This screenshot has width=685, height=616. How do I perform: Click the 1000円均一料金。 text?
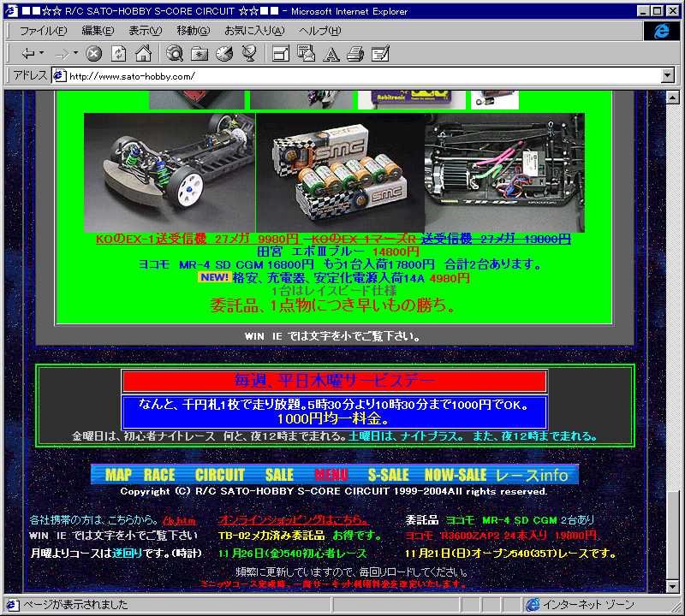click(333, 419)
